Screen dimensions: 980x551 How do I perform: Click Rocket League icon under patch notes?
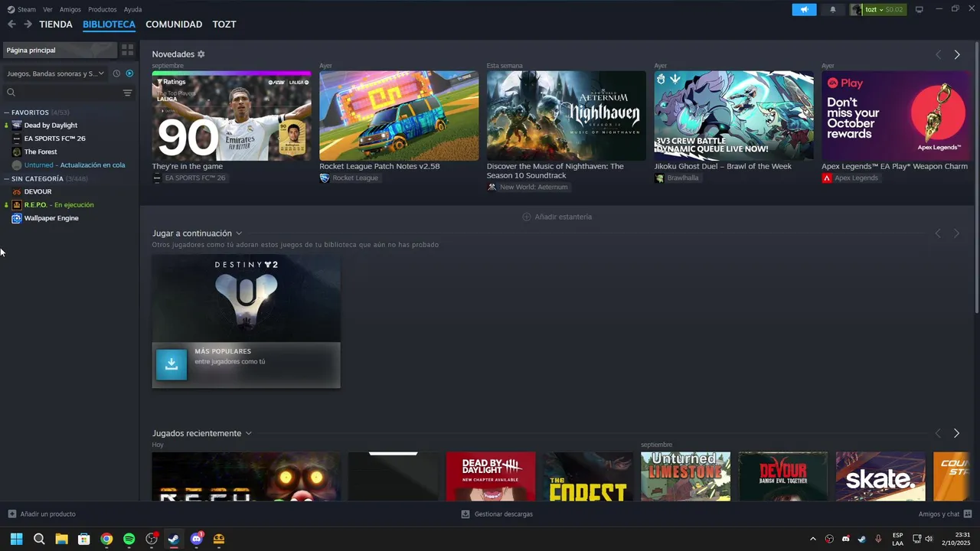pyautogui.click(x=325, y=178)
